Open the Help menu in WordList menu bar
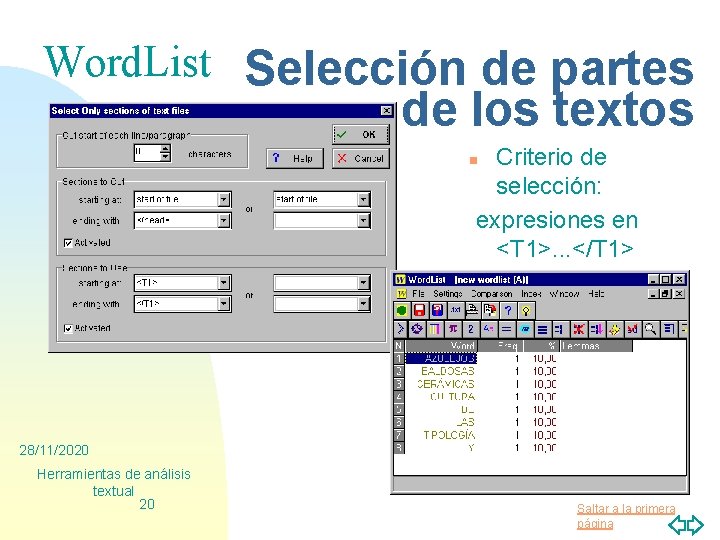720x540 pixels. click(x=596, y=293)
